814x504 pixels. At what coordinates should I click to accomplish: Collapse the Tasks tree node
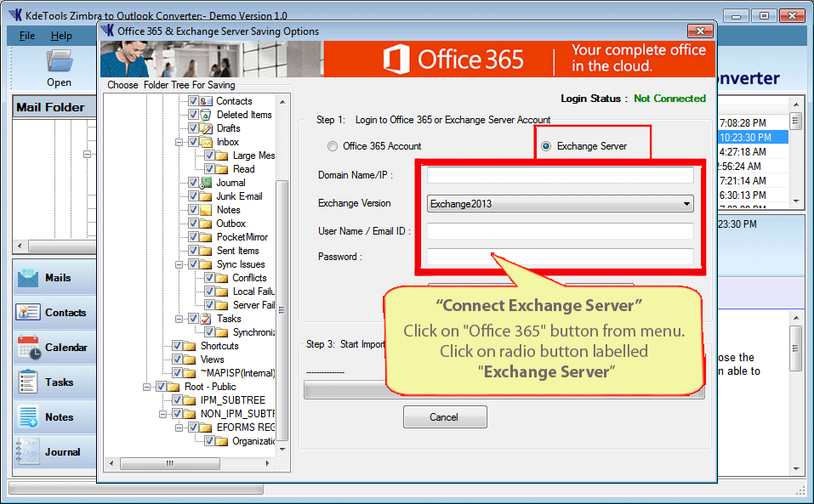pos(179,319)
